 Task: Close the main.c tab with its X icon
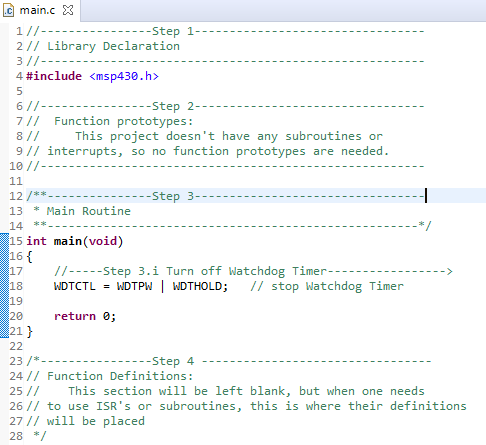68,10
